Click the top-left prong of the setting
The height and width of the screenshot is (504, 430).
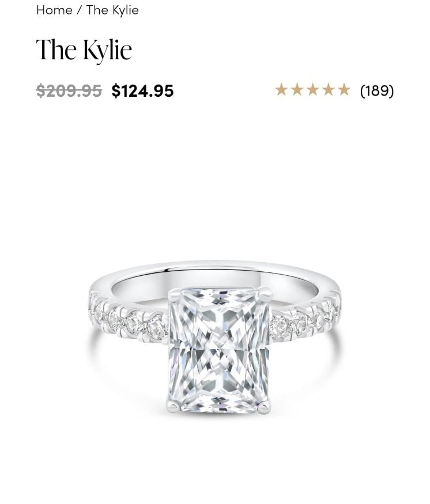pos(173,294)
